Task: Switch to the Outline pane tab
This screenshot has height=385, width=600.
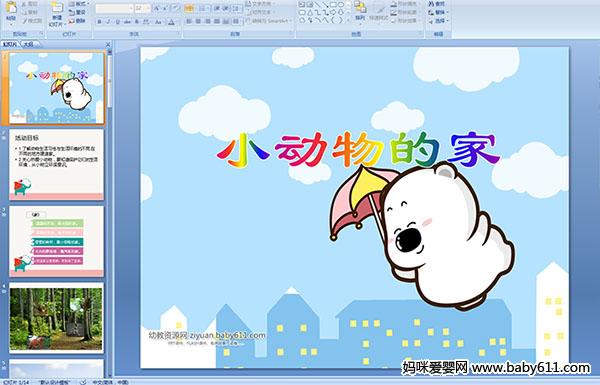Action: (x=28, y=44)
